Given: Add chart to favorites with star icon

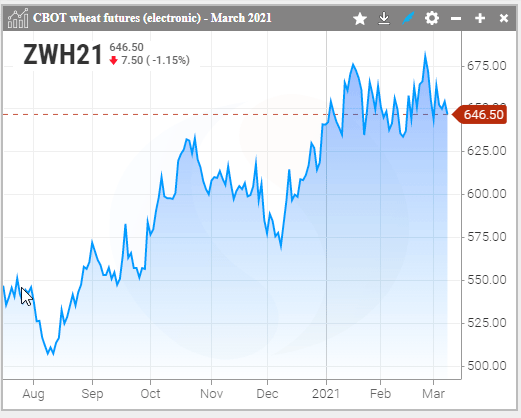Looking at the screenshot, I should [360, 18].
